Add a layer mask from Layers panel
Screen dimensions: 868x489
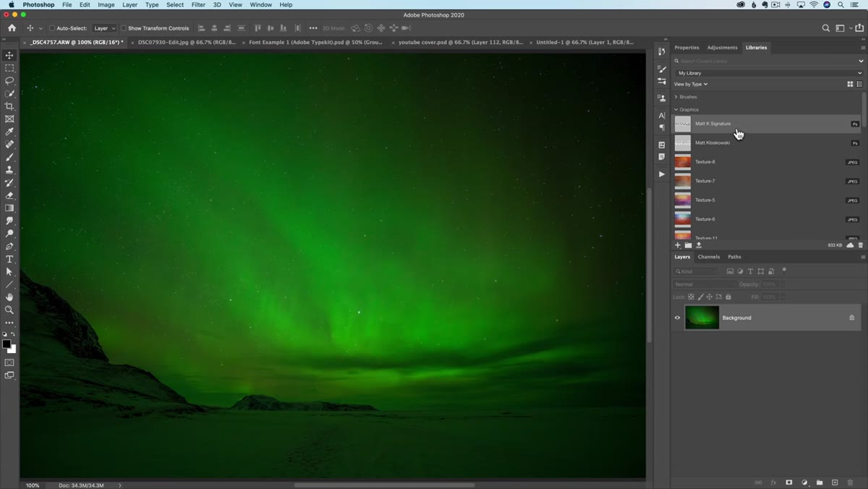pos(788,482)
